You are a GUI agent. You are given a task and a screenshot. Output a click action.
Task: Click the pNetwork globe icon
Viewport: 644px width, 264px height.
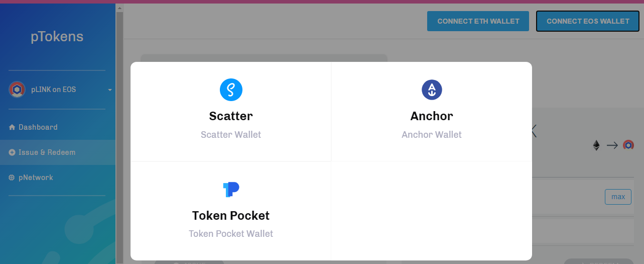tap(12, 178)
